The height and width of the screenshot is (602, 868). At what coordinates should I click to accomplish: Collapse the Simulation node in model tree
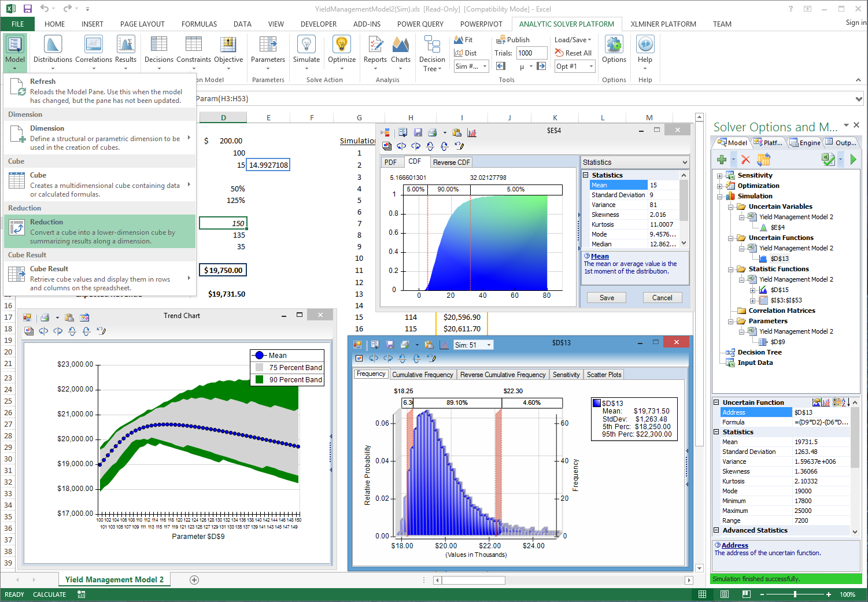click(x=719, y=197)
